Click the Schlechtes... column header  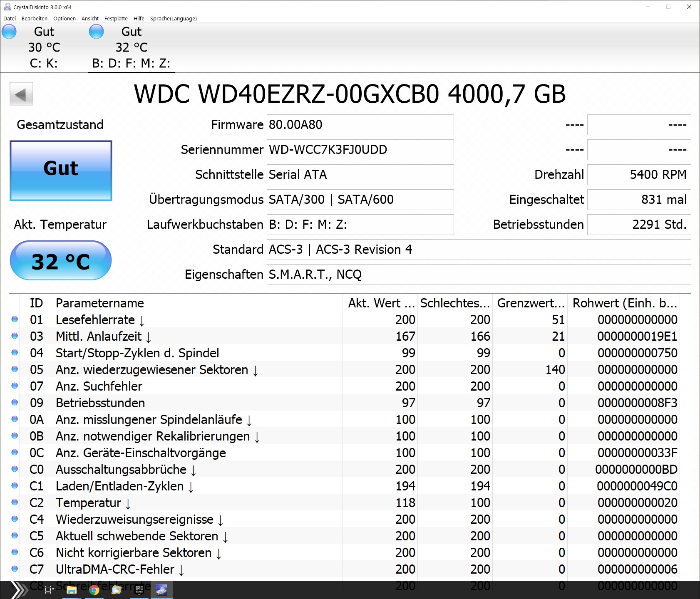click(x=455, y=303)
